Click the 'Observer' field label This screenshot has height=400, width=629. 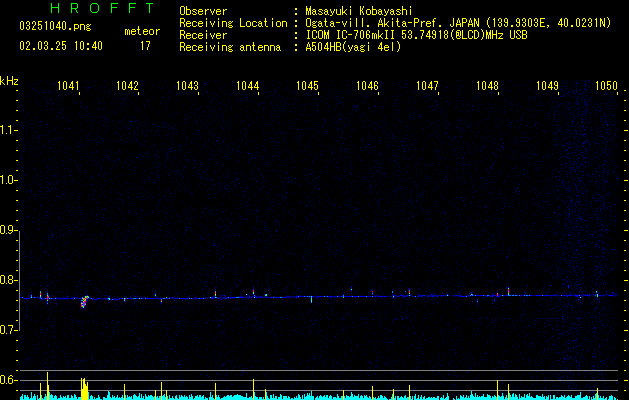click(x=203, y=11)
